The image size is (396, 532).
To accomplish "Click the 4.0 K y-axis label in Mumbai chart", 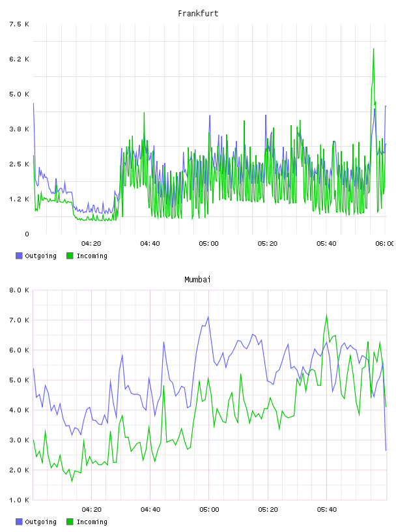I will click(19, 410).
